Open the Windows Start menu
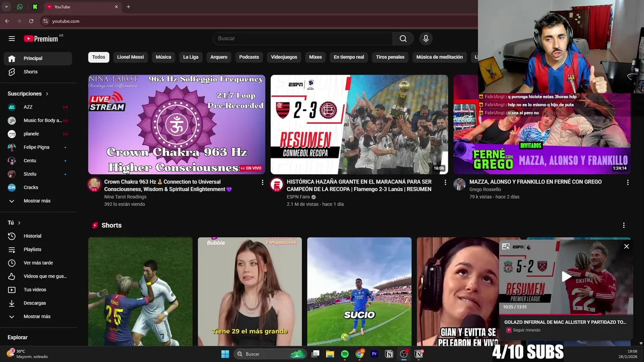Image resolution: width=644 pixels, height=362 pixels. pyautogui.click(x=225, y=354)
